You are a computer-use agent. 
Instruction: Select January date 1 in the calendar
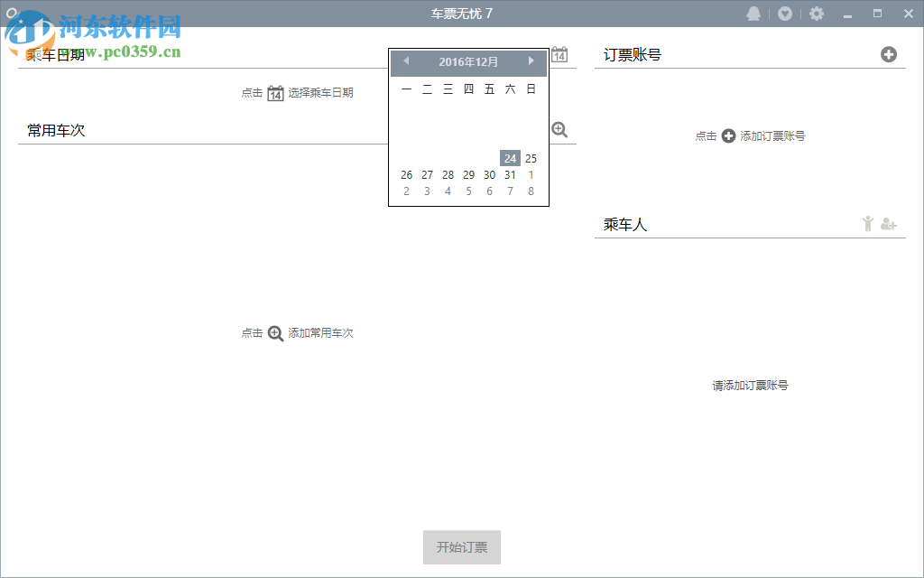point(531,174)
